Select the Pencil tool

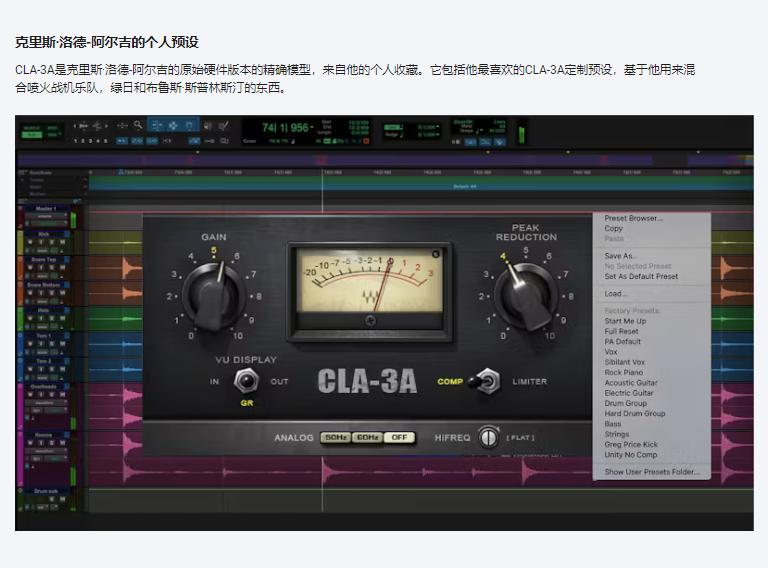coord(223,126)
